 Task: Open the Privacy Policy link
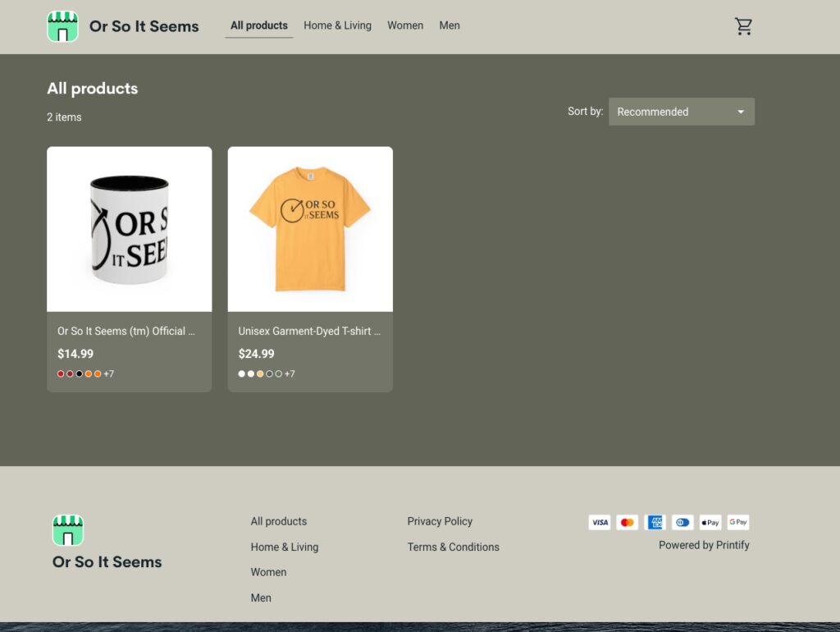tap(440, 521)
